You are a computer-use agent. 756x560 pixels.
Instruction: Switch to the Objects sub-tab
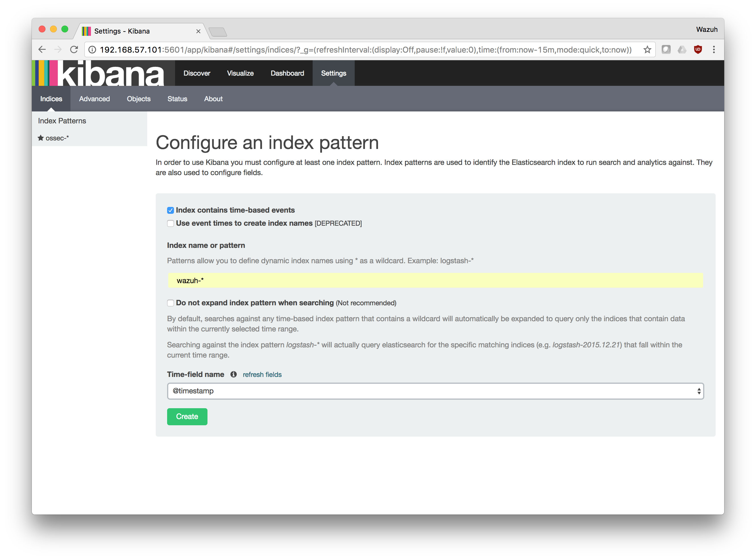click(x=139, y=99)
